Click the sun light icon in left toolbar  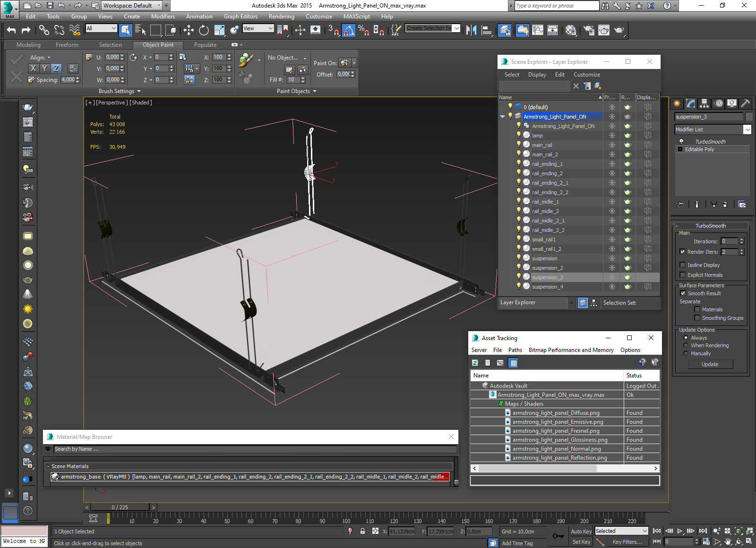tap(28, 309)
